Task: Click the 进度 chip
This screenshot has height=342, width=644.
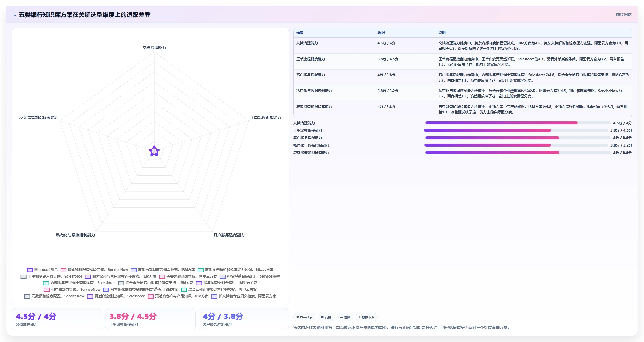Action: coord(345,317)
